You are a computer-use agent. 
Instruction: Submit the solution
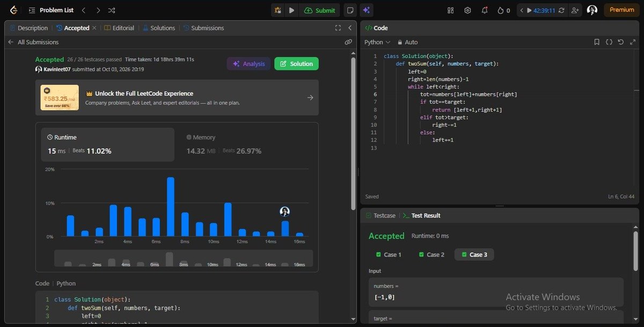[319, 10]
